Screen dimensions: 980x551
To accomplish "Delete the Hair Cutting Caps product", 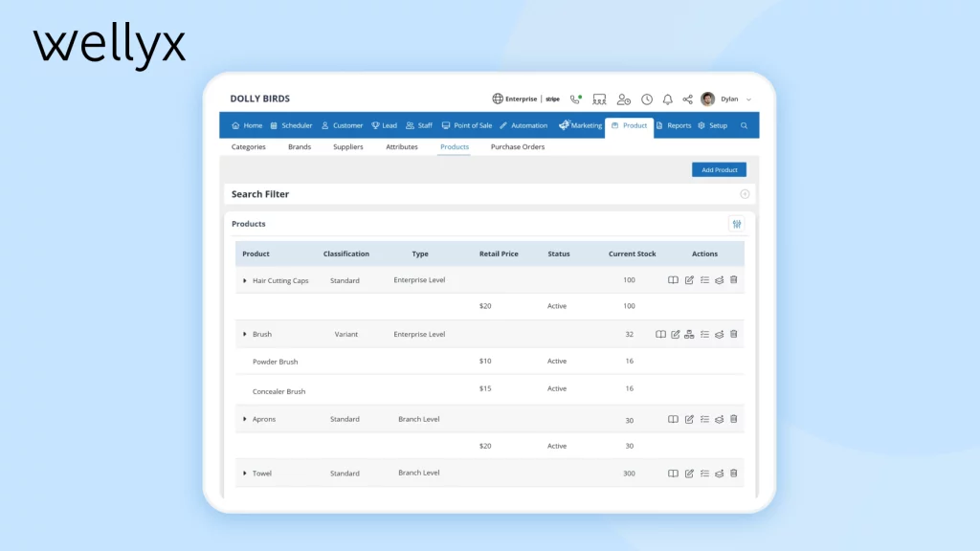I will (734, 280).
